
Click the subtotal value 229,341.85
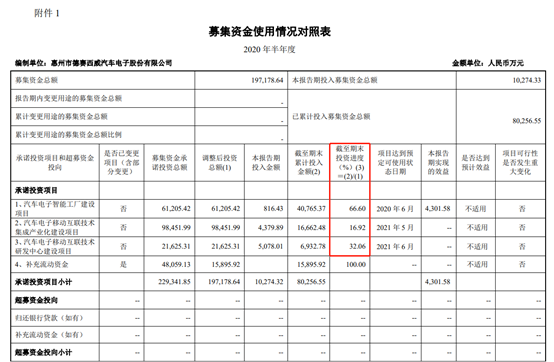tap(174, 282)
